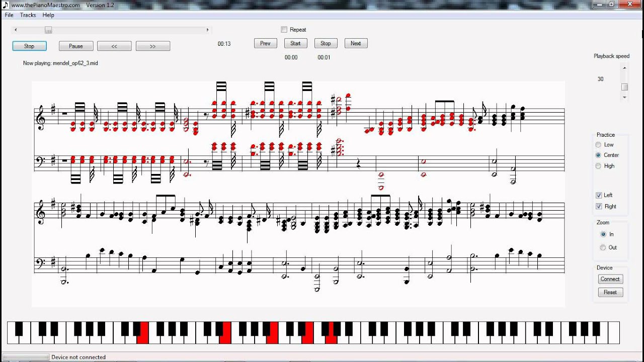Image resolution: width=644 pixels, height=362 pixels.
Task: Click the Reset device button
Action: coord(610,292)
